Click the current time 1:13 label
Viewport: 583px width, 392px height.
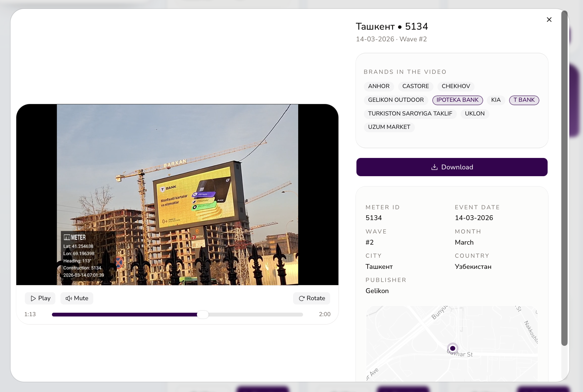[x=30, y=314]
